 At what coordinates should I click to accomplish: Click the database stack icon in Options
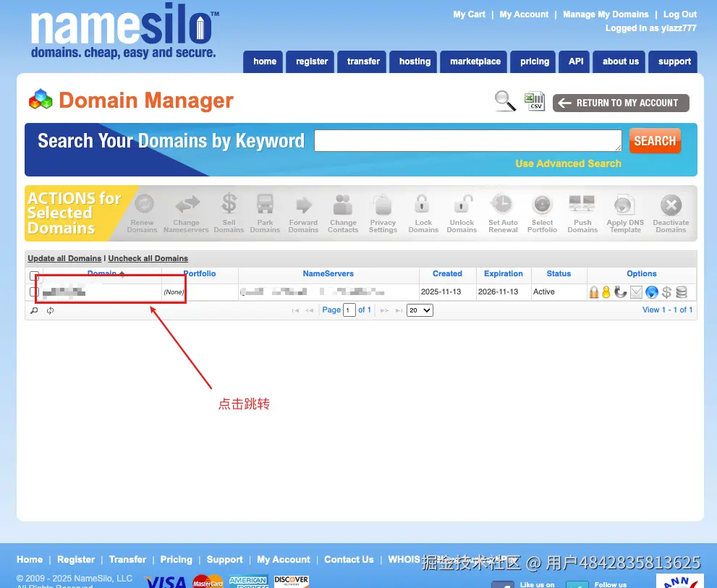pyautogui.click(x=682, y=291)
